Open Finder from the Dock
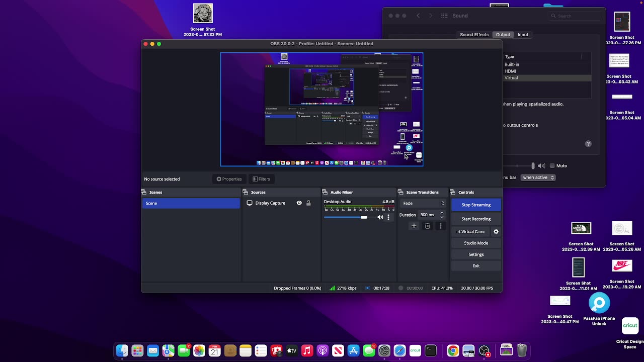 coord(122,350)
